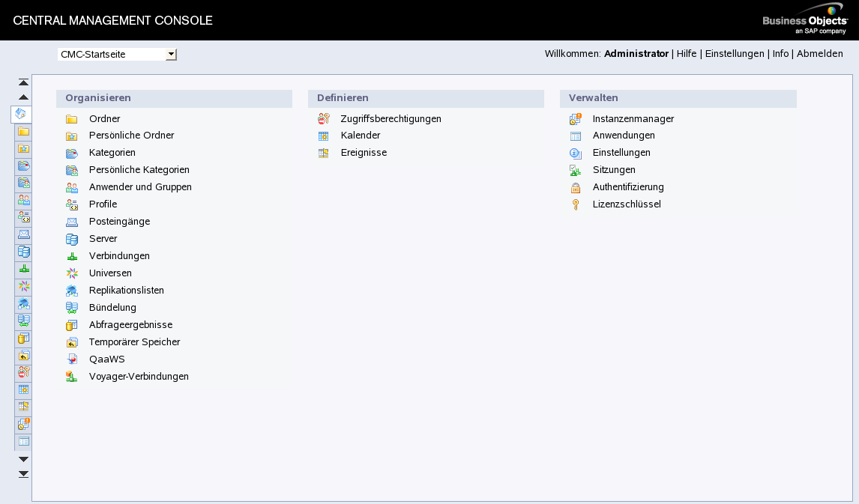This screenshot has height=504, width=859.
Task: Click the CMC home icon in sidebar
Action: [x=22, y=114]
